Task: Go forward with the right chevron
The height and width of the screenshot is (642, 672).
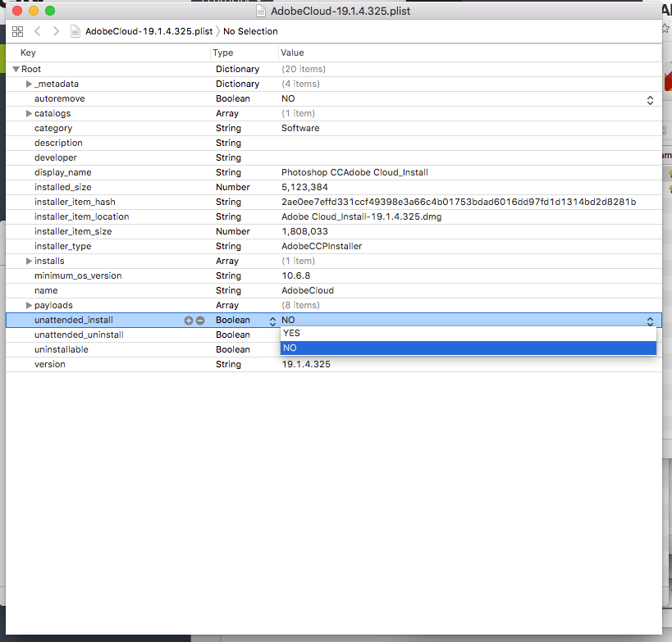Action: click(56, 31)
